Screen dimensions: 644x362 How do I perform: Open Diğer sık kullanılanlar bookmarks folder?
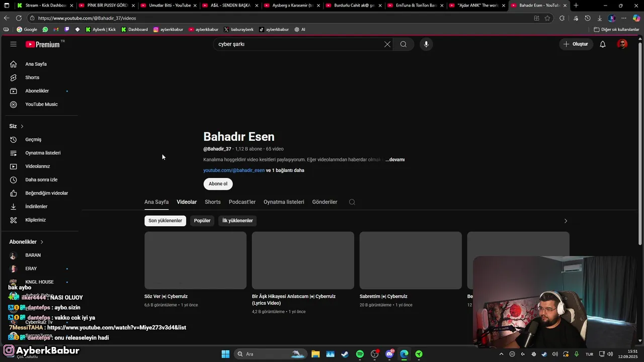616,29
